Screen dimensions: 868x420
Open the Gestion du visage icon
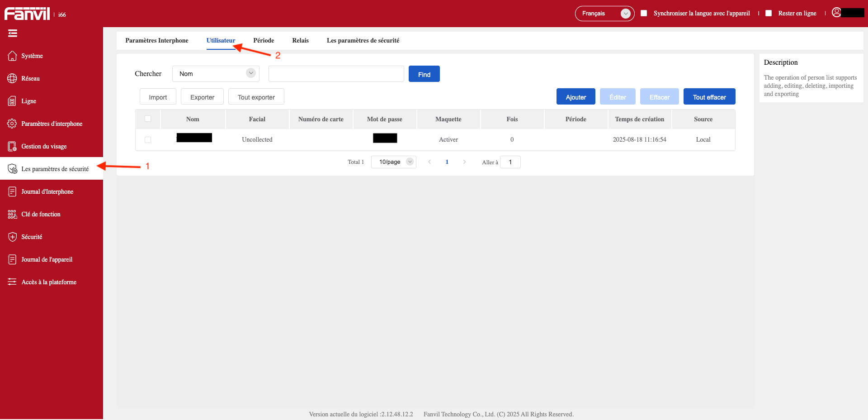12,146
